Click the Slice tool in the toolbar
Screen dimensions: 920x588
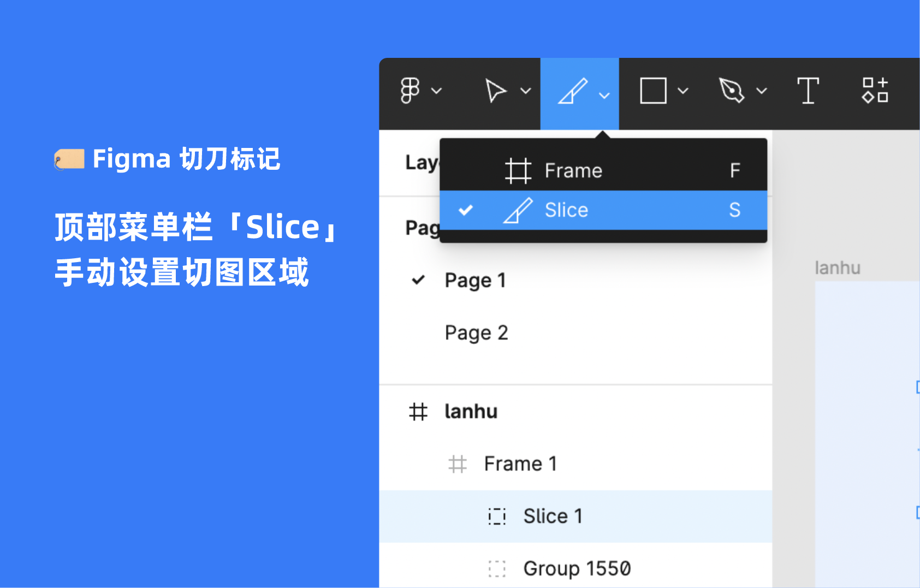(573, 91)
